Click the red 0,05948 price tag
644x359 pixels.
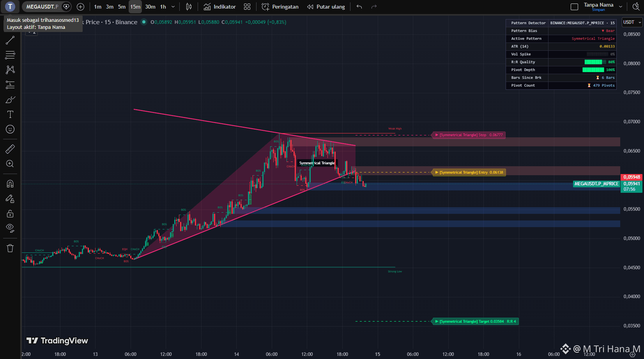pyautogui.click(x=632, y=177)
